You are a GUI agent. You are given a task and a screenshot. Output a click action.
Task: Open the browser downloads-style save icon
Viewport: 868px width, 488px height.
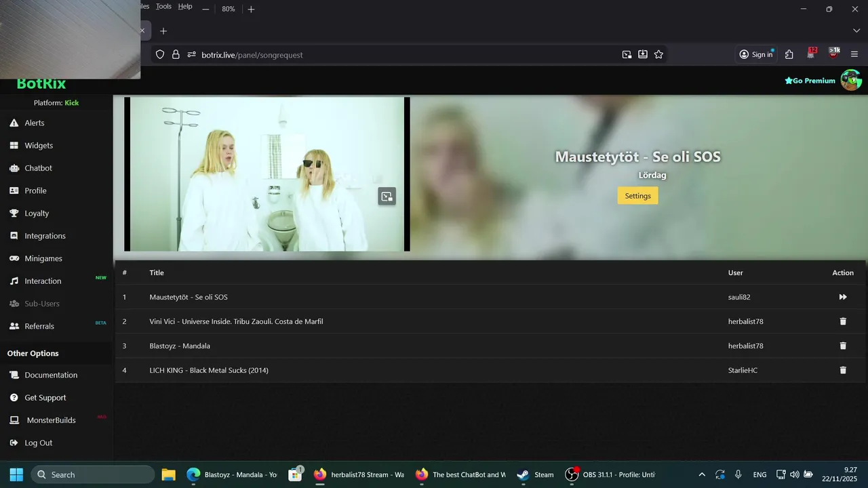click(643, 54)
